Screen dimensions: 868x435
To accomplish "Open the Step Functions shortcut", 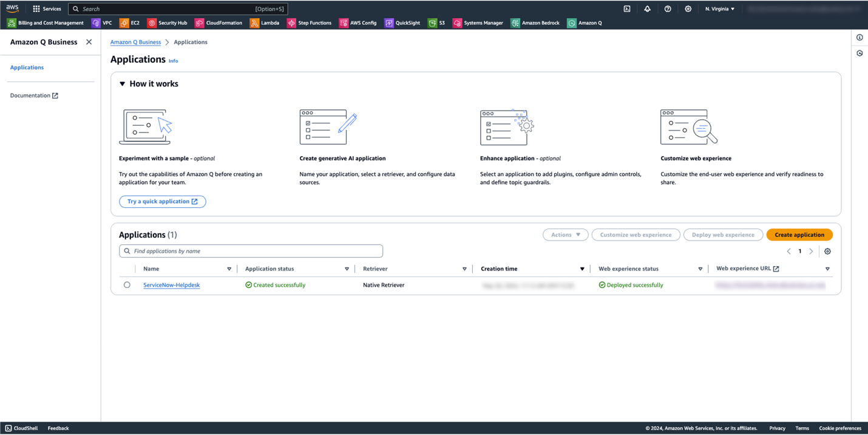I will tap(310, 23).
